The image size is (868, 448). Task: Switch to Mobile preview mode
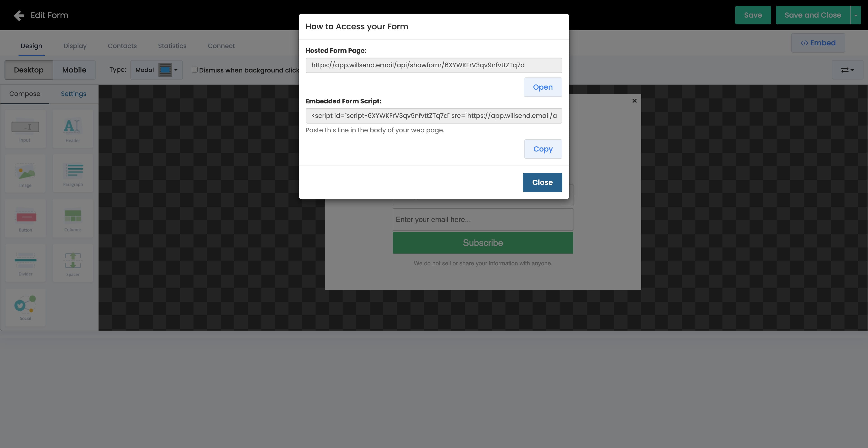74,70
